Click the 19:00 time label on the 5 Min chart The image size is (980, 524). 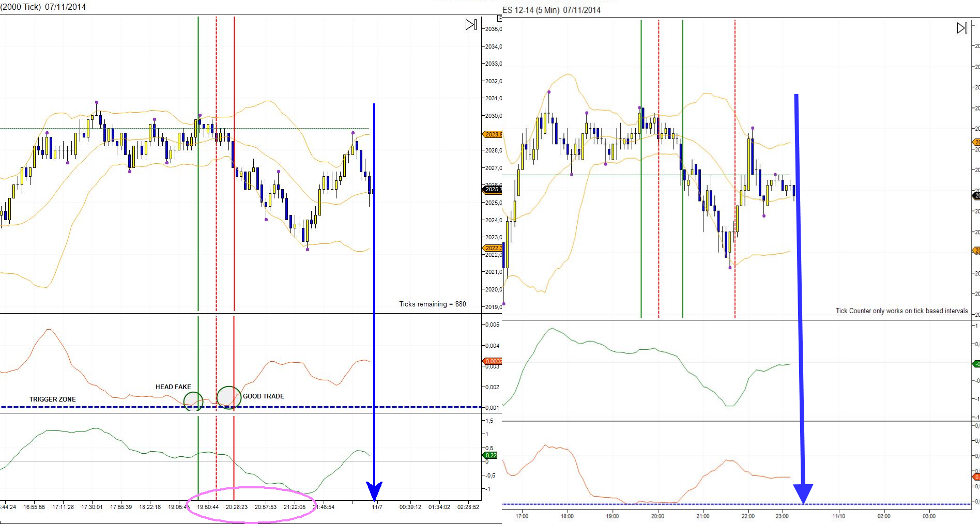point(612,516)
